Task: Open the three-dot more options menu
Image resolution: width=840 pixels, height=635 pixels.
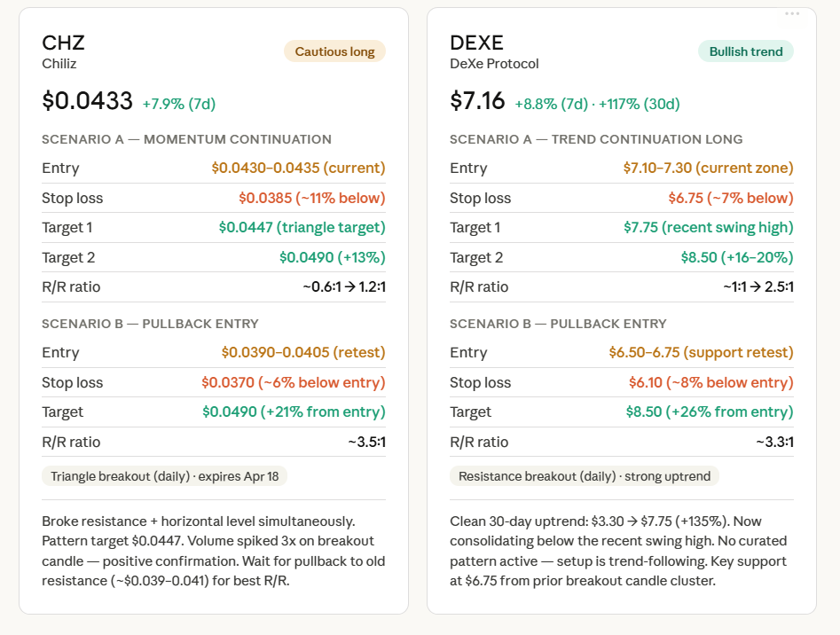Action: tap(792, 13)
